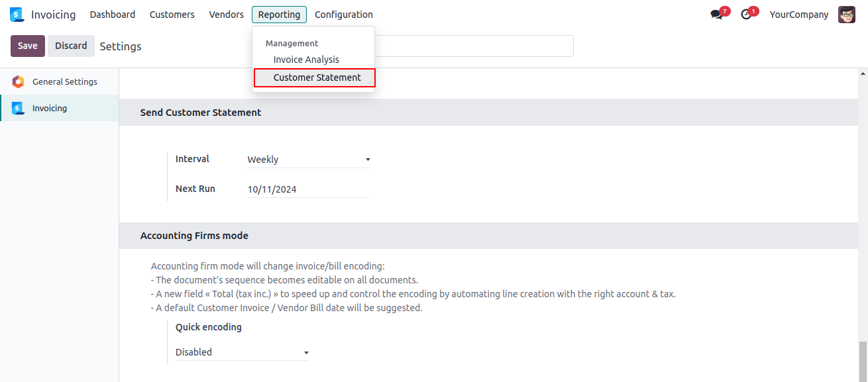Open the chat messages icon
This screenshot has width=868, height=382.
tap(716, 15)
